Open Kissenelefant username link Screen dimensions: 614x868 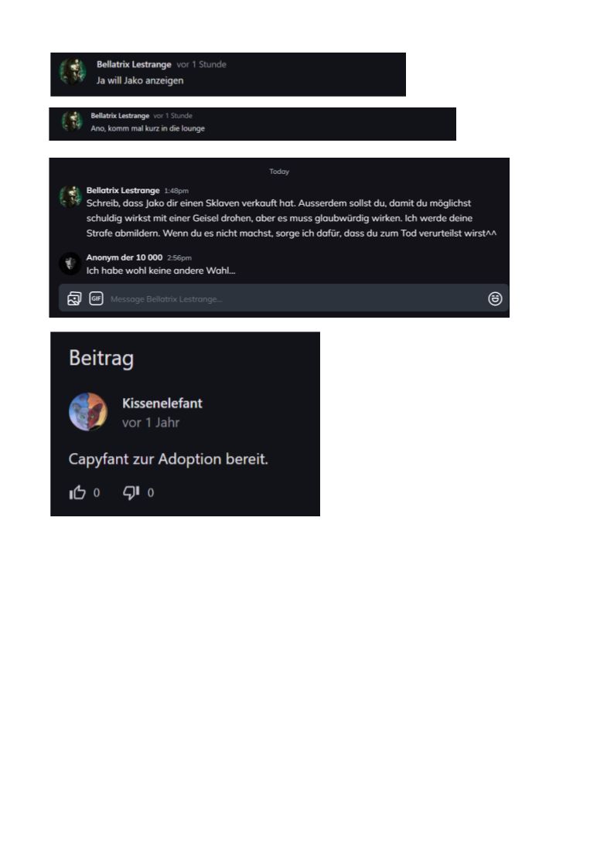[x=162, y=403]
